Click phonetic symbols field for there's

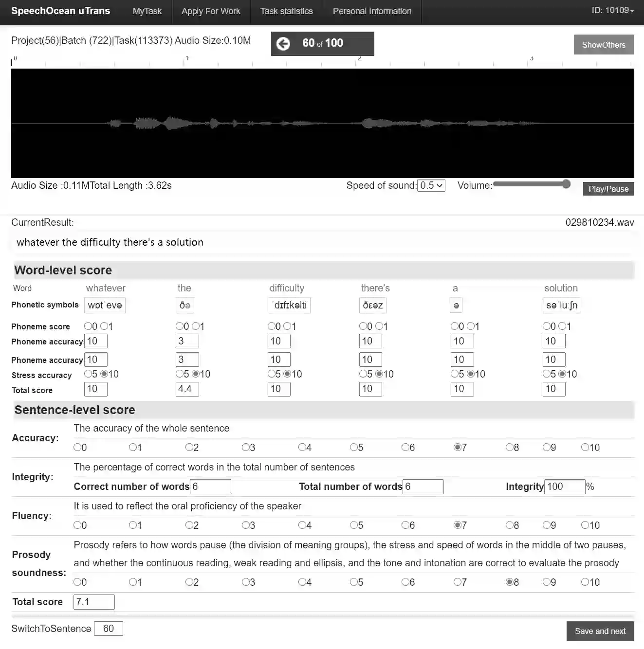pyautogui.click(x=373, y=305)
